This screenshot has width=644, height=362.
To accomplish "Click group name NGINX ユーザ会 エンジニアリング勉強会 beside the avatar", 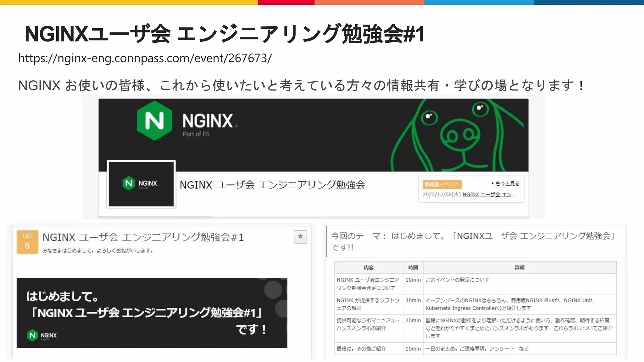I will [x=272, y=185].
